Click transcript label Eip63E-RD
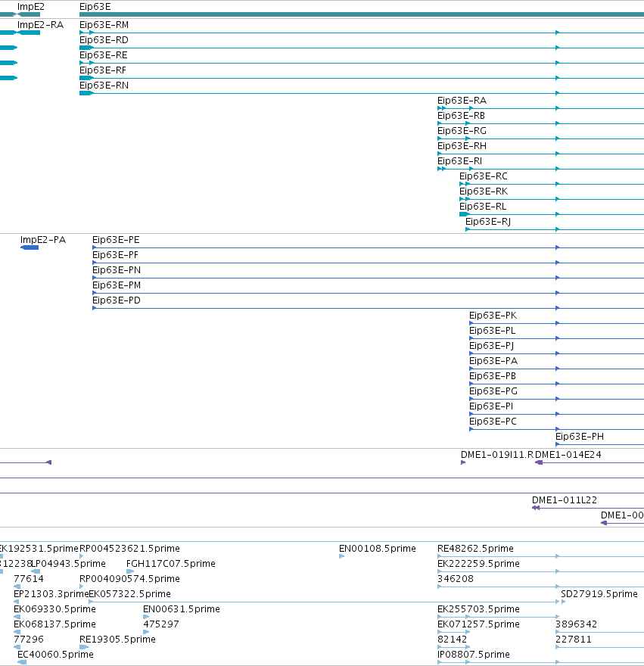The width and height of the screenshot is (644, 666). coord(104,40)
